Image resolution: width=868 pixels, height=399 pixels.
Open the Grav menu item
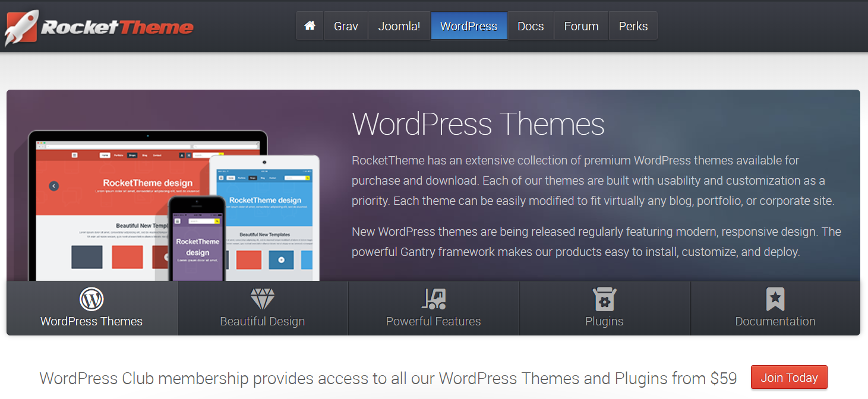pos(345,26)
